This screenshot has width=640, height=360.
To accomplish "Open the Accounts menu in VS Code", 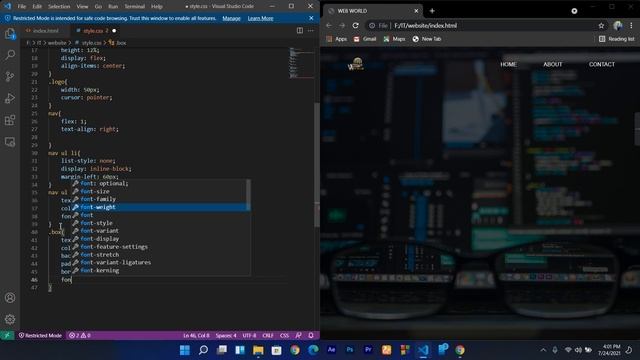I will pyautogui.click(x=10, y=298).
